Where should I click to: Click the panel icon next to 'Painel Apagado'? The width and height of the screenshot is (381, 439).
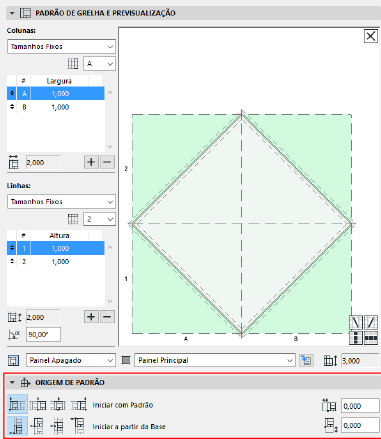click(x=13, y=360)
